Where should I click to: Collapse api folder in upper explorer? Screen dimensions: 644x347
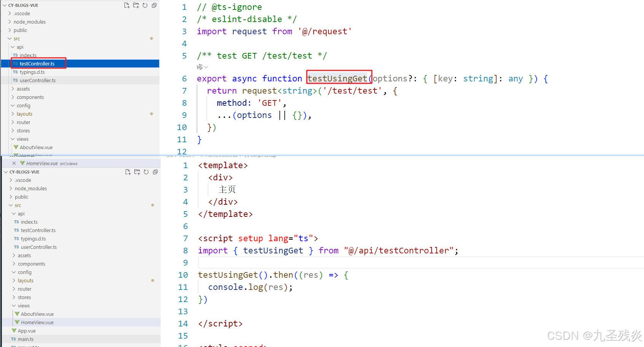[81, 47]
